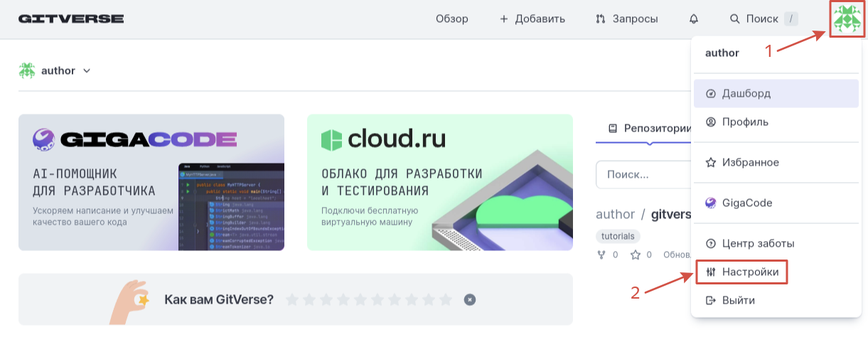This screenshot has height=342, width=868.
Task: Click the star icon on repository
Action: [x=636, y=255]
